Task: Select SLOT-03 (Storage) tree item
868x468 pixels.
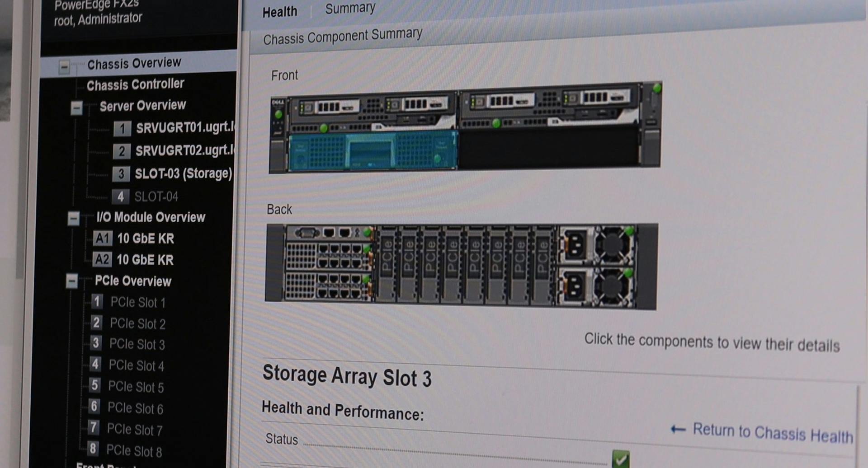Action: pos(183,173)
